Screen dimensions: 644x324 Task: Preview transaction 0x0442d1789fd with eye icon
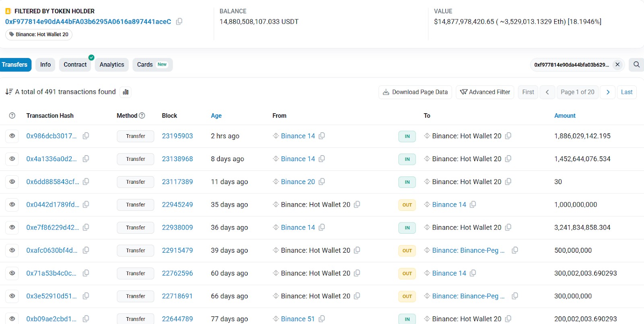coord(12,205)
